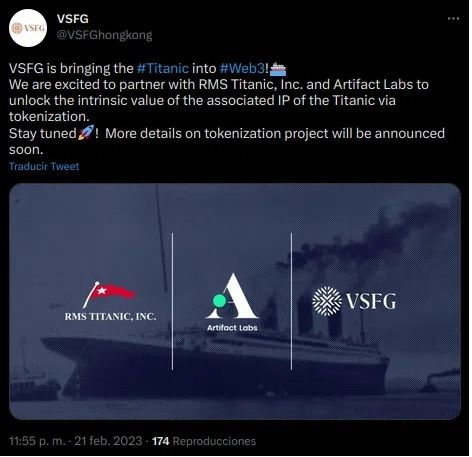
Task: Click 'Traducir Tweet' to translate
Action: point(44,166)
